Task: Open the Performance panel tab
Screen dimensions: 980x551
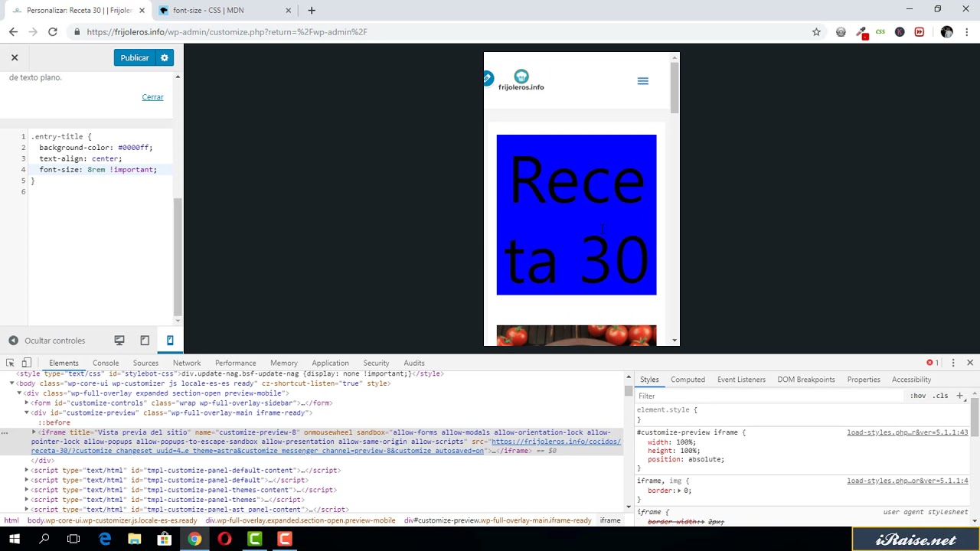Action: 235,363
